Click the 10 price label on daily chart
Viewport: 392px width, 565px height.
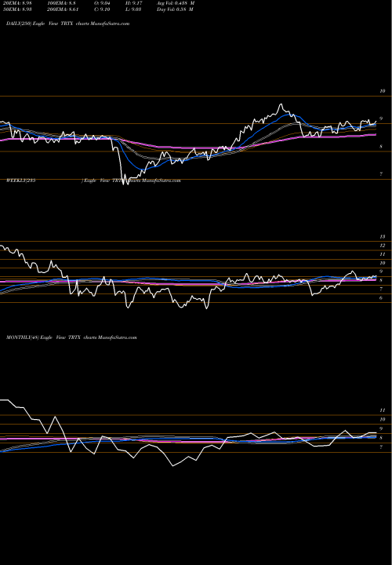point(383,91)
